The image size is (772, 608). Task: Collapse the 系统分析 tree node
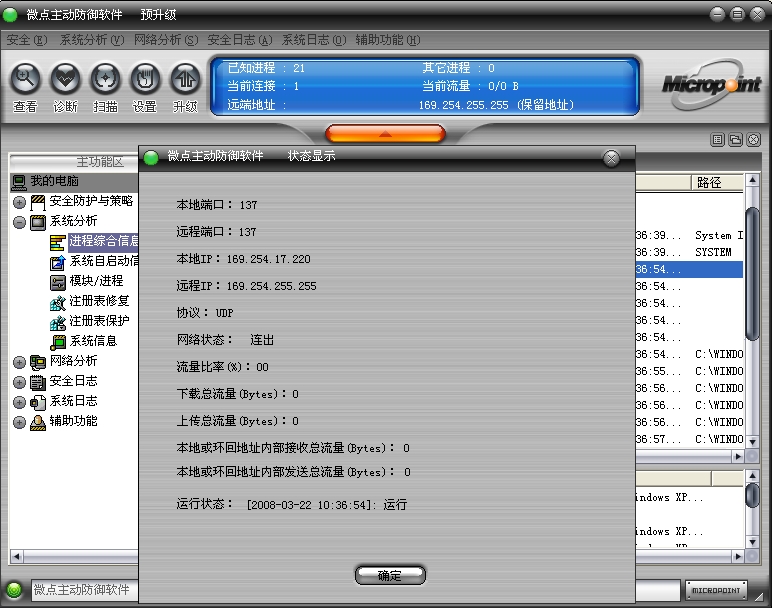pos(19,222)
